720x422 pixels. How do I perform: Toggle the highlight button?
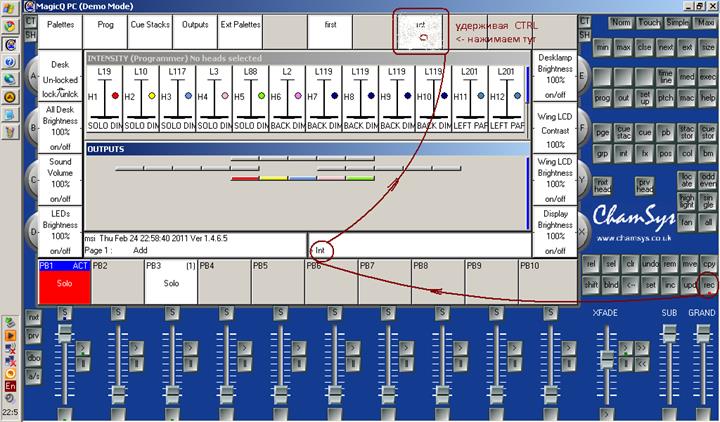(686, 201)
